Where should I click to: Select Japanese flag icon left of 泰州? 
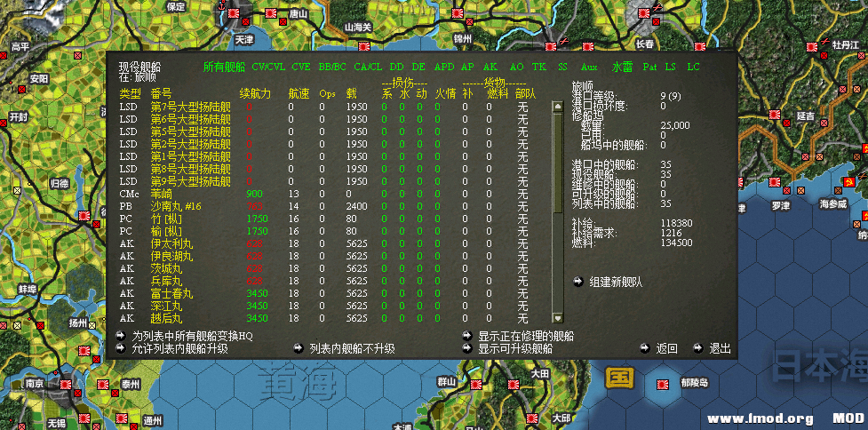(x=102, y=384)
